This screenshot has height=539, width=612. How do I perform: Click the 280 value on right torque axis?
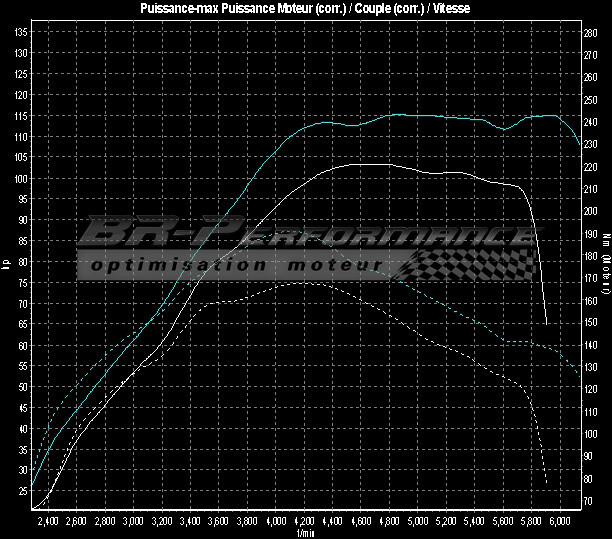(x=589, y=32)
